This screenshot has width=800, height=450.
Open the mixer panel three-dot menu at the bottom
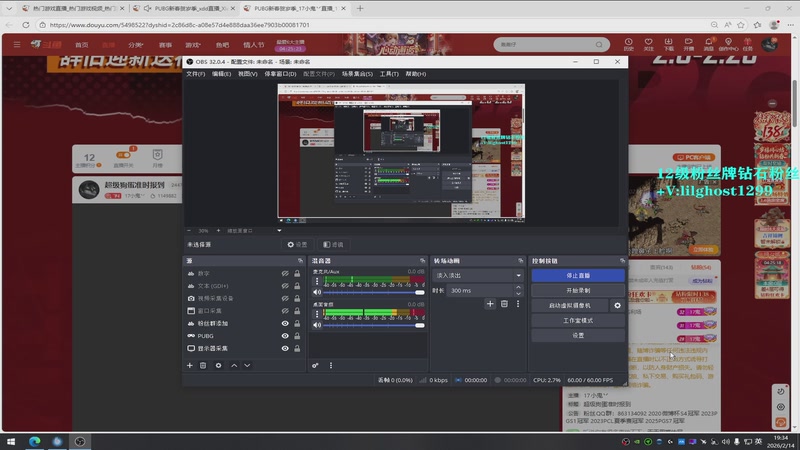(331, 365)
